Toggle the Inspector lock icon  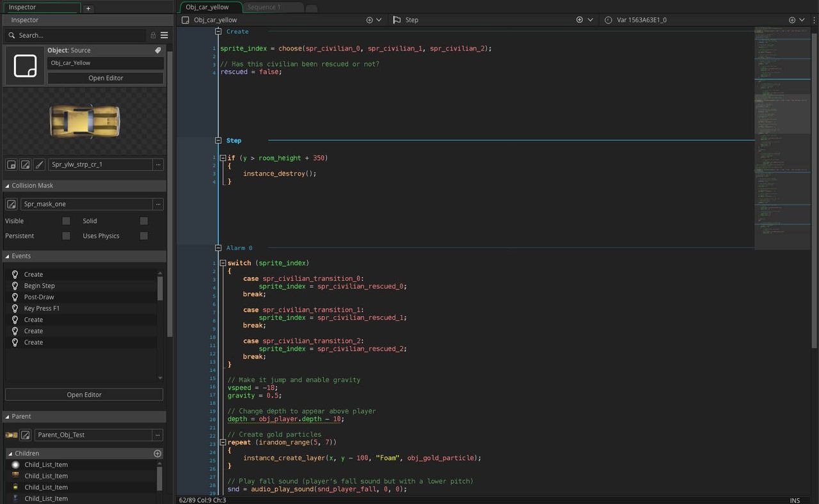point(153,35)
